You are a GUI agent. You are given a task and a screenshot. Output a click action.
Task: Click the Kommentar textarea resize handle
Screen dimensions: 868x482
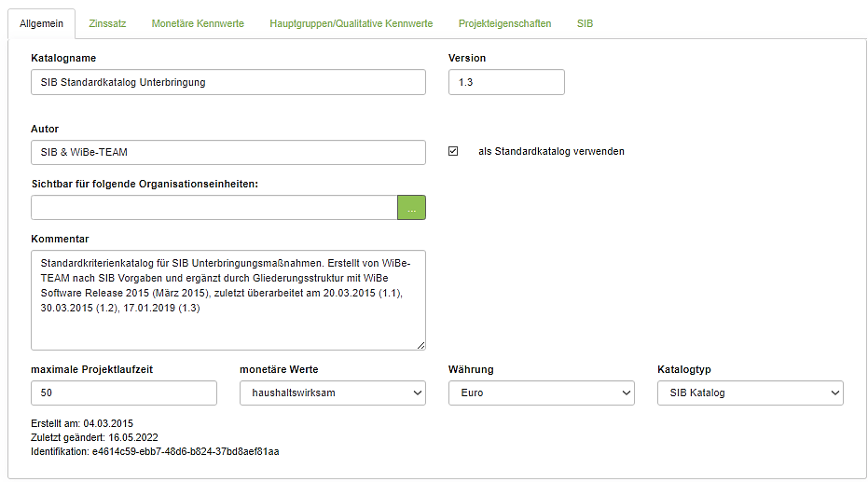(420, 345)
